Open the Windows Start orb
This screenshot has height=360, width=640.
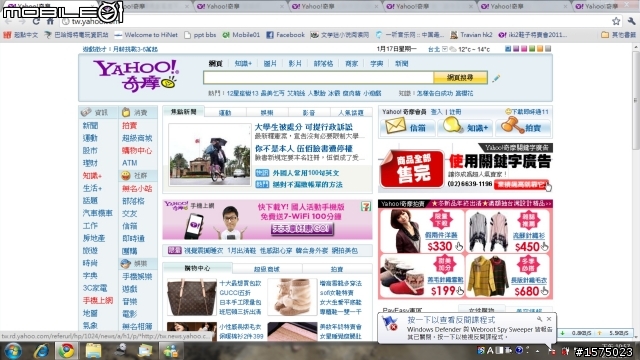(x=13, y=351)
